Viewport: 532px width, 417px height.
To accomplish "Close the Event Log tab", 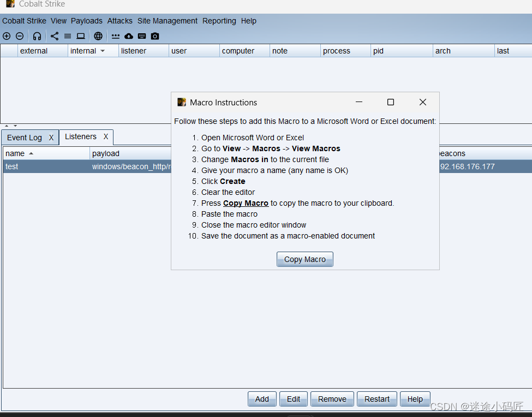I will 51,138.
